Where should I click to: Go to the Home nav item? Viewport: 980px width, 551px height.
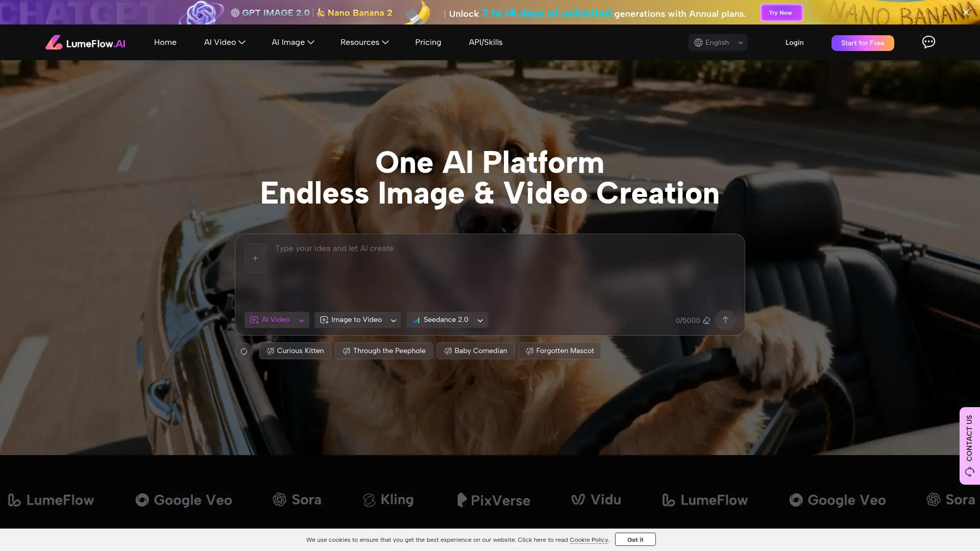(165, 42)
